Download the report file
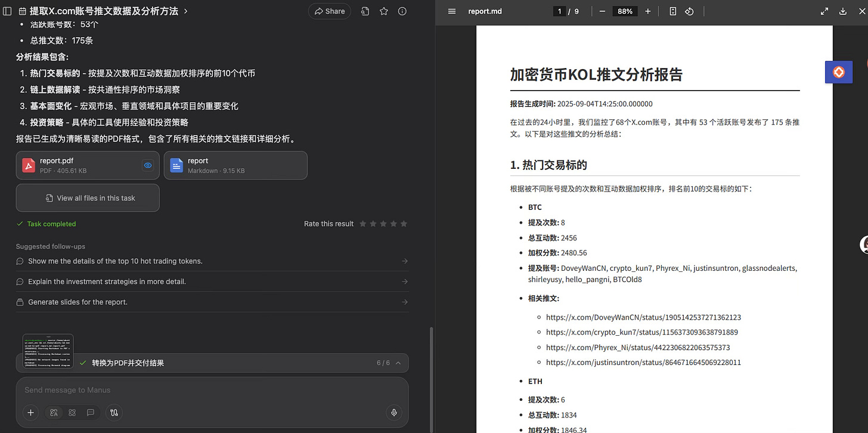868x433 pixels. (x=843, y=11)
